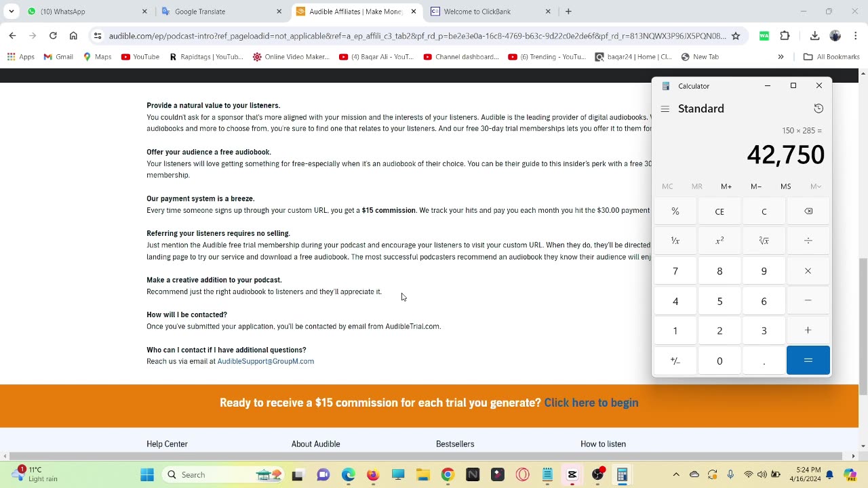Screen dimensions: 868x488
Task: Open the Chrome three-dot menu
Action: click(x=855, y=36)
